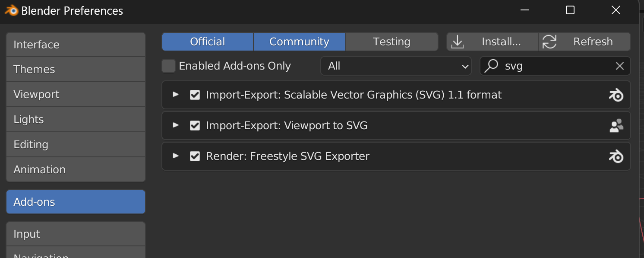Switch to the Themes preferences section
644x258 pixels.
pos(76,69)
